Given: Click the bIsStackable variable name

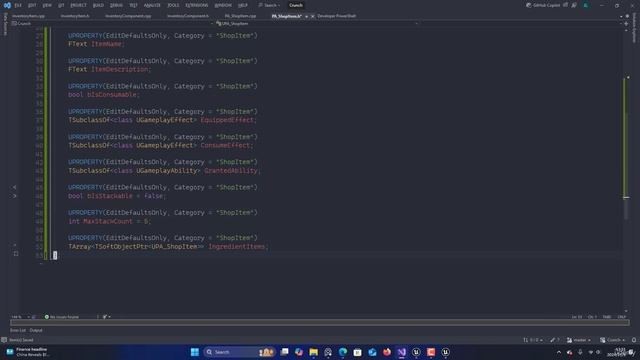Looking at the screenshot, I should 109,196.
